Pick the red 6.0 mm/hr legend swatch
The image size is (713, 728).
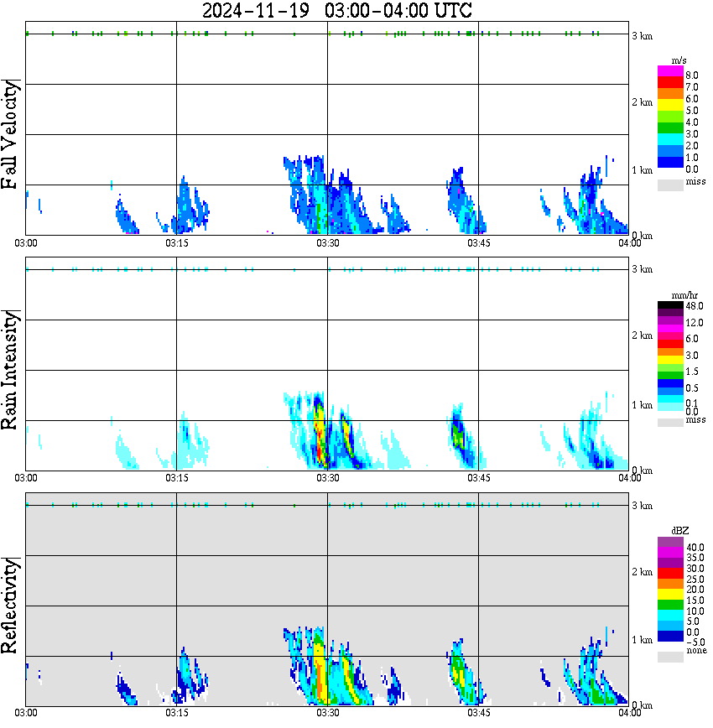670,344
